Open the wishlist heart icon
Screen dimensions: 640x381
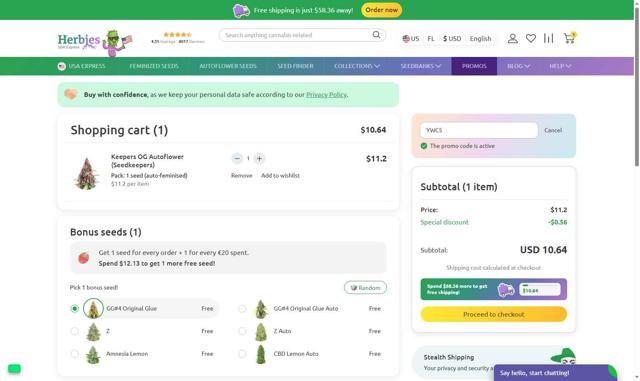pos(531,38)
